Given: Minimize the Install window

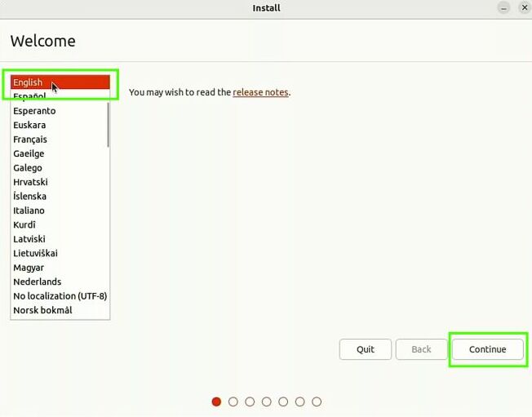Looking at the screenshot, I should 503,8.
